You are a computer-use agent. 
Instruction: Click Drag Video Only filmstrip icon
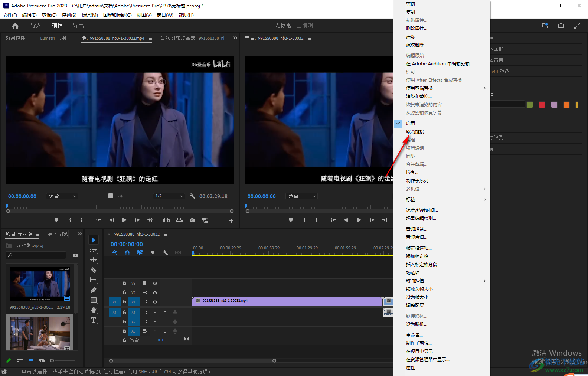coord(111,196)
